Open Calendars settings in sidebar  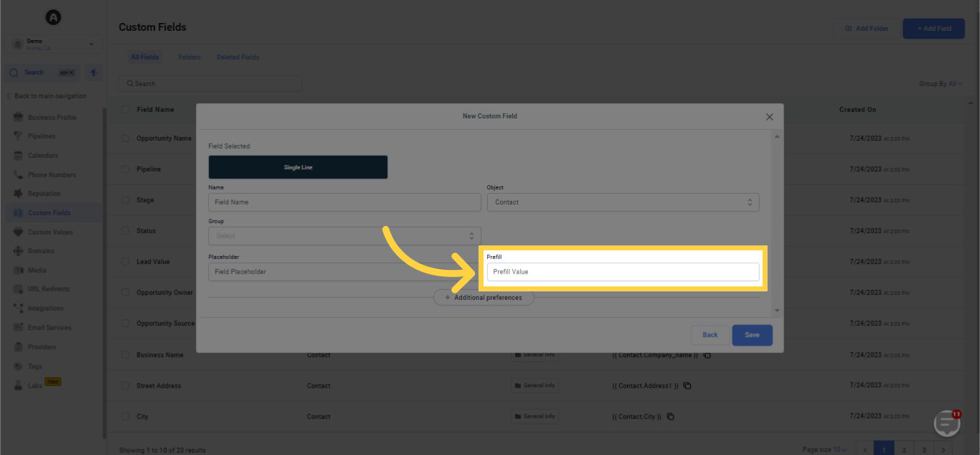tap(43, 156)
